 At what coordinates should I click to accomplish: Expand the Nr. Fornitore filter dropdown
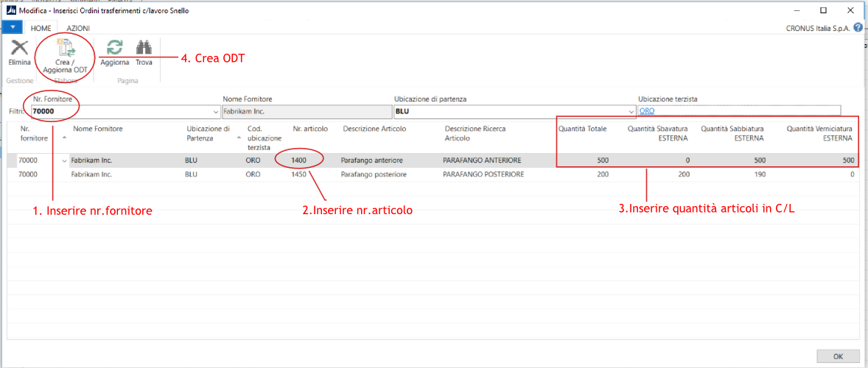tap(215, 111)
